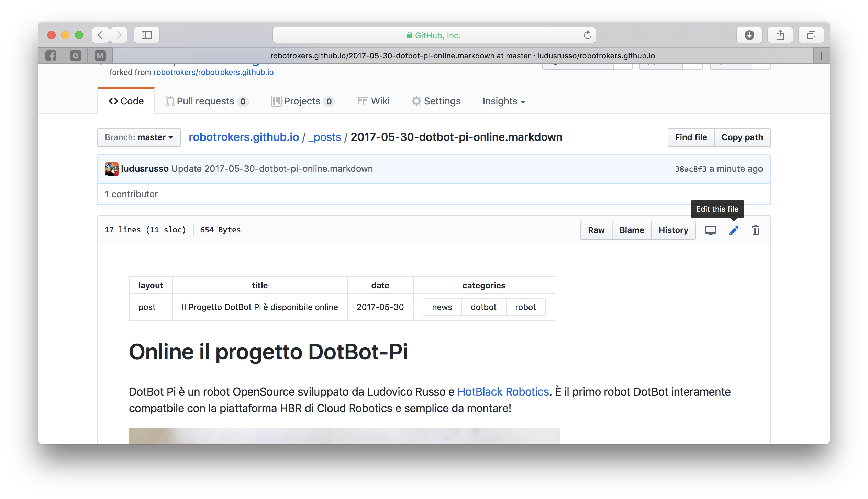This screenshot has width=868, height=499.
Task: Show the Safari sidebar
Action: point(146,35)
